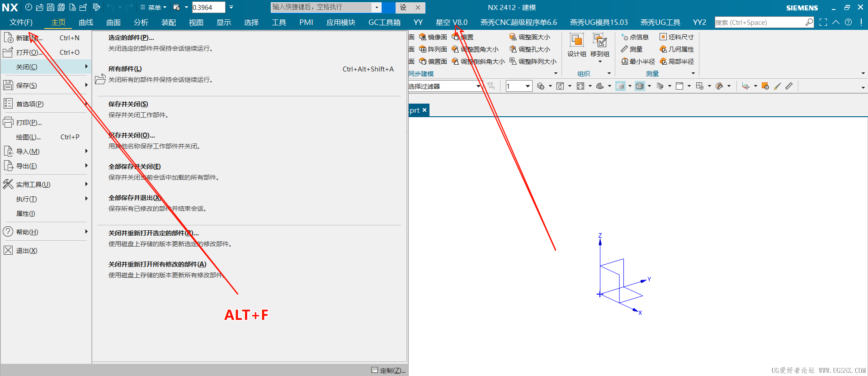The height and width of the screenshot is (376, 868).
Task: Click the single floppy disk save icon
Action: 51,7
